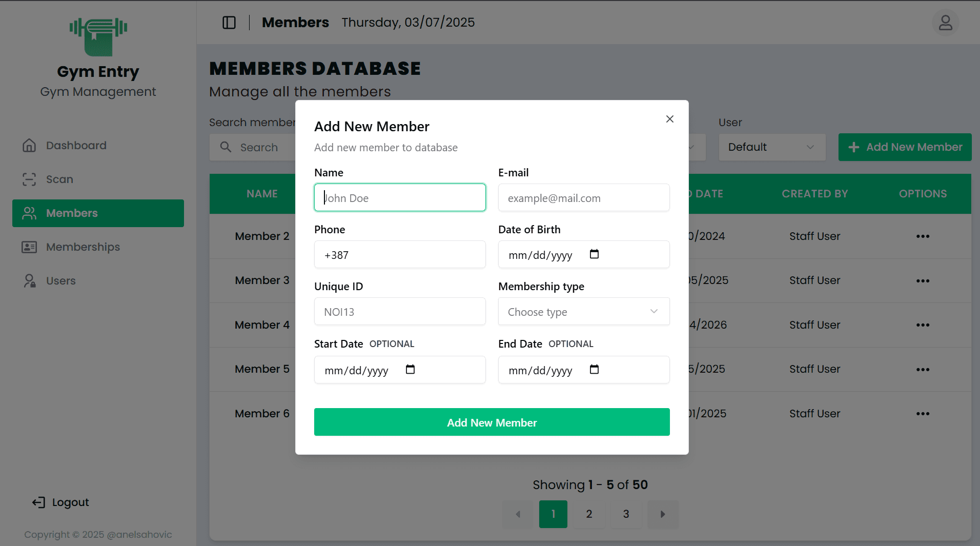Viewport: 980px width, 546px height.
Task: Toggle the sidebar panel icon
Action: (229, 23)
